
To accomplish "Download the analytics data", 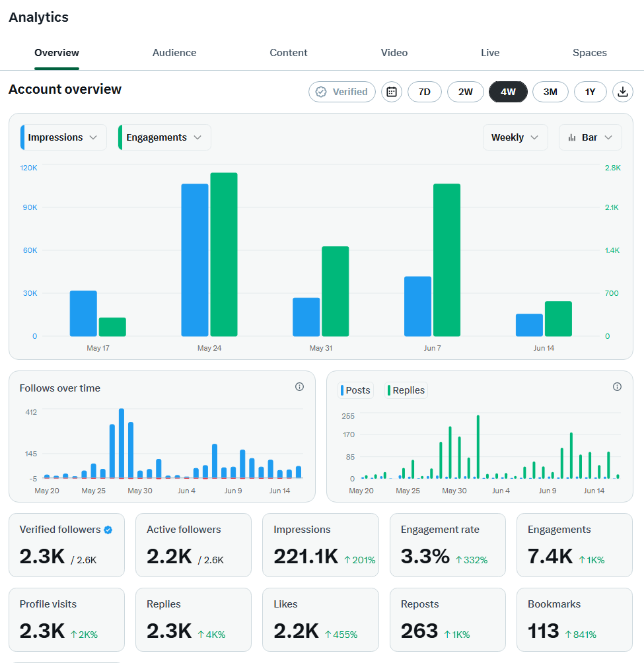I will click(623, 92).
